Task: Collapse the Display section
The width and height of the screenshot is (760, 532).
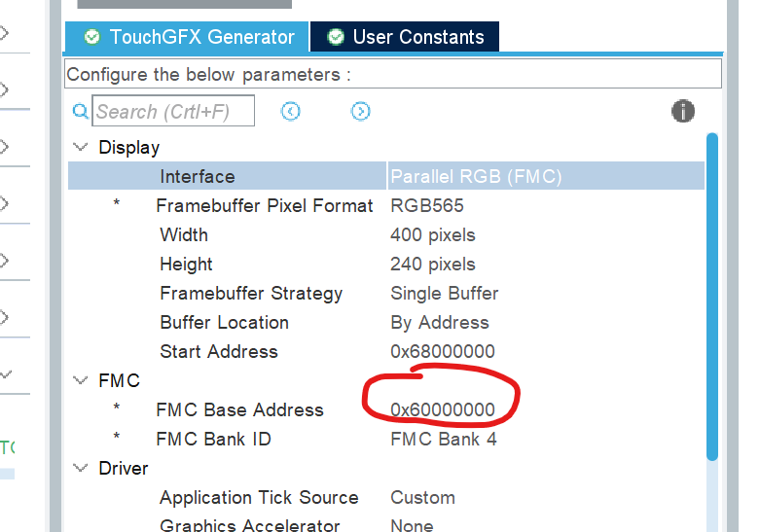Action: click(80, 147)
